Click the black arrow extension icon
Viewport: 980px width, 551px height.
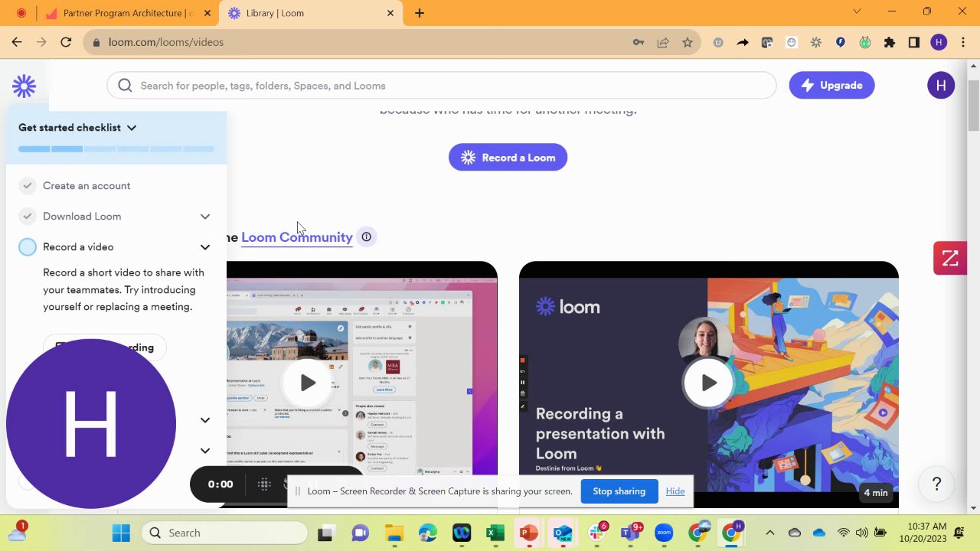[743, 42]
